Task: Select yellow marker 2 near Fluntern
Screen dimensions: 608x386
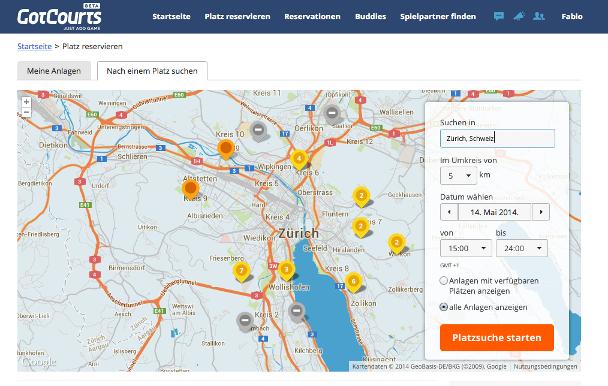Action: 361,227
